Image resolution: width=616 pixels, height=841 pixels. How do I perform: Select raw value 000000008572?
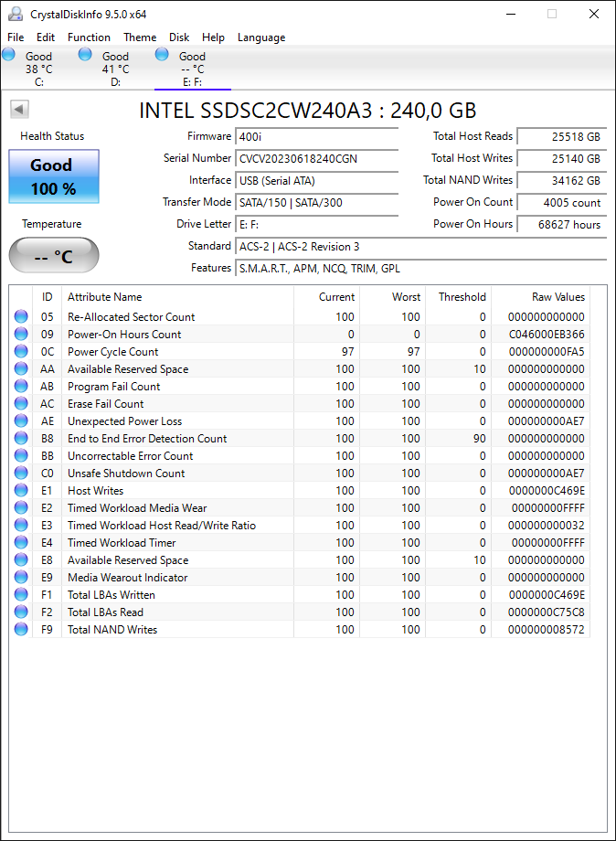(x=547, y=629)
